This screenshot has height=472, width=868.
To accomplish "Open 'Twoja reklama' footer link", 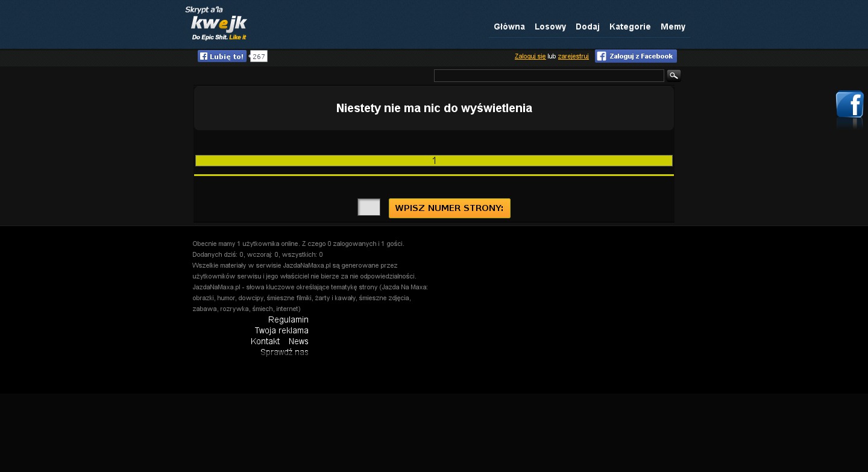I will point(281,330).
